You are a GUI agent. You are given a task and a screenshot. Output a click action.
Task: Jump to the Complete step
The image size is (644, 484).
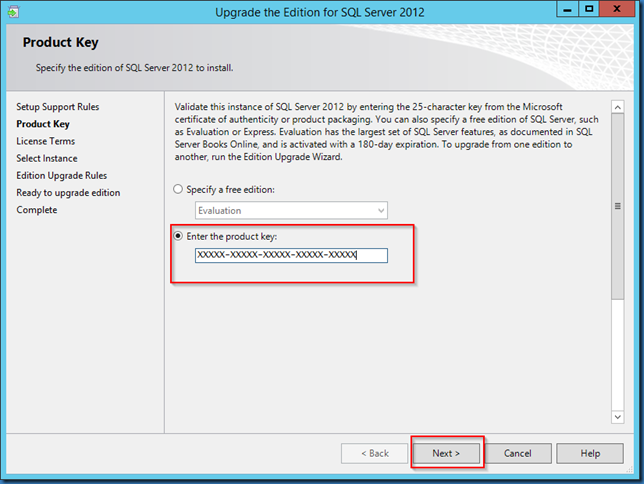click(37, 210)
